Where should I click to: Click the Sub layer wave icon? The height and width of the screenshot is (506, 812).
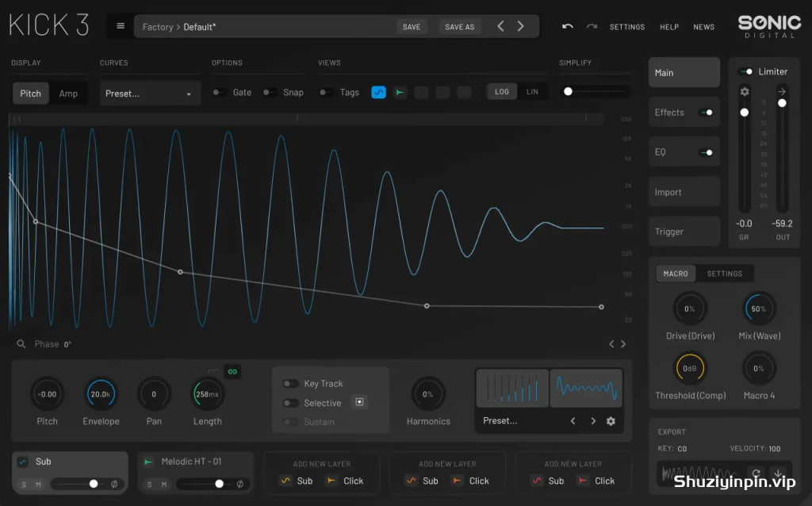23,462
